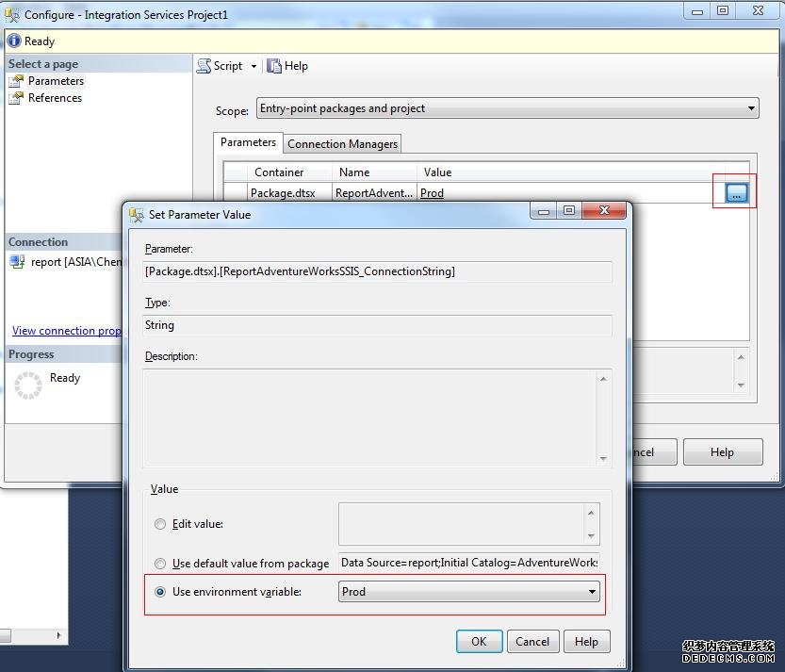Click the Set Parameter Value dialog icon
The image size is (785, 672).
(x=137, y=214)
